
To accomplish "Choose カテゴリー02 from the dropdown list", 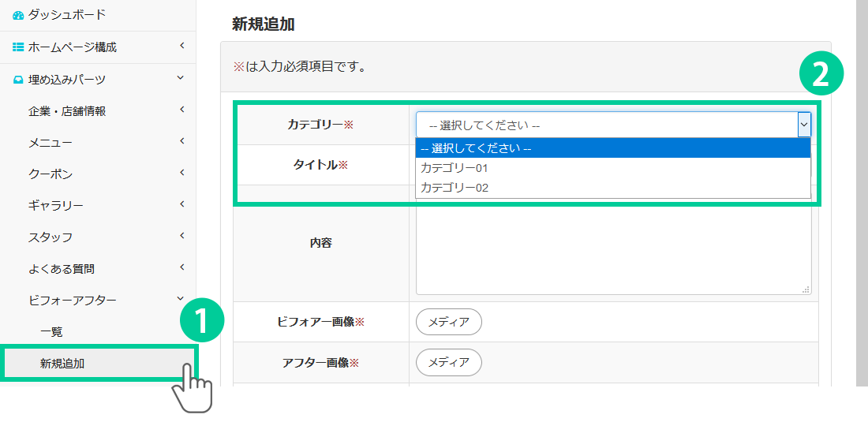I will [x=455, y=188].
